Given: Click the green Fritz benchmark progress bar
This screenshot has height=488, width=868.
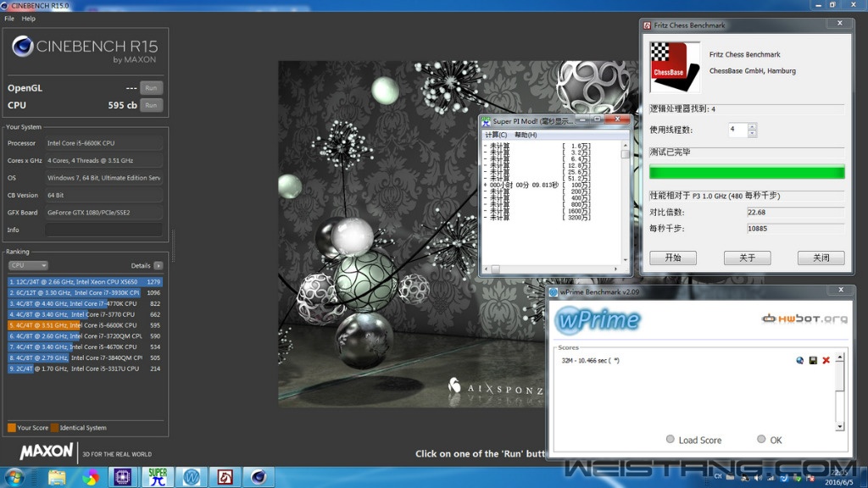Looking at the screenshot, I should (x=747, y=172).
